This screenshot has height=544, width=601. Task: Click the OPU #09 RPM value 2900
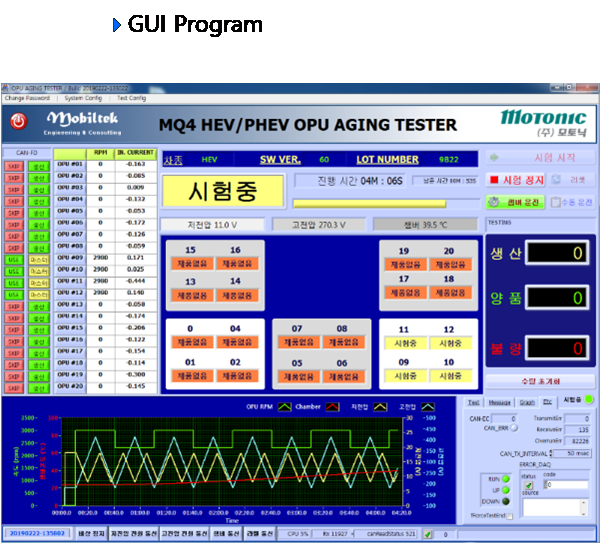[100, 258]
